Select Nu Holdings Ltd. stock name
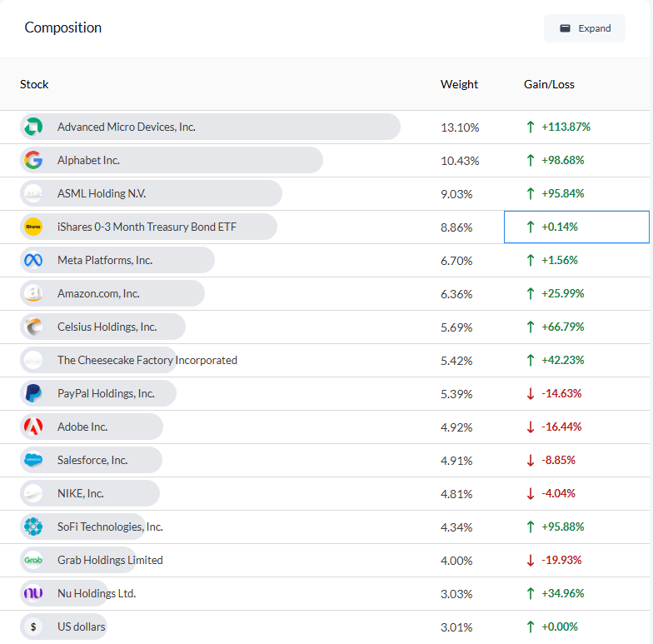The image size is (653, 644). coord(97,593)
